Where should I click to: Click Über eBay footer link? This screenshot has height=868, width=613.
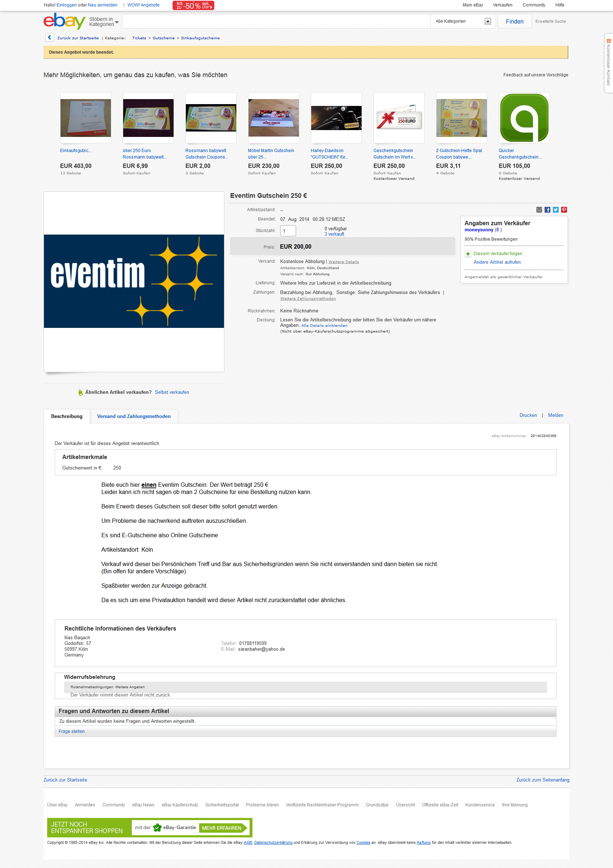(57, 805)
